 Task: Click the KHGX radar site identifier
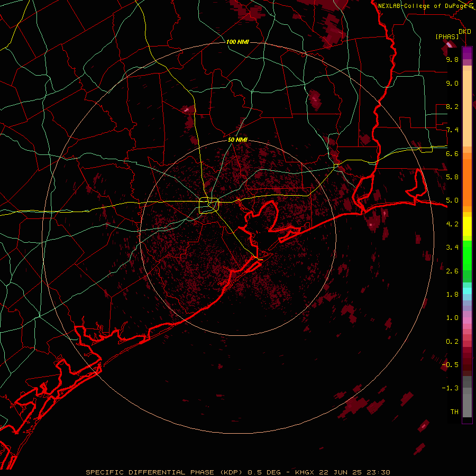pos(305,472)
